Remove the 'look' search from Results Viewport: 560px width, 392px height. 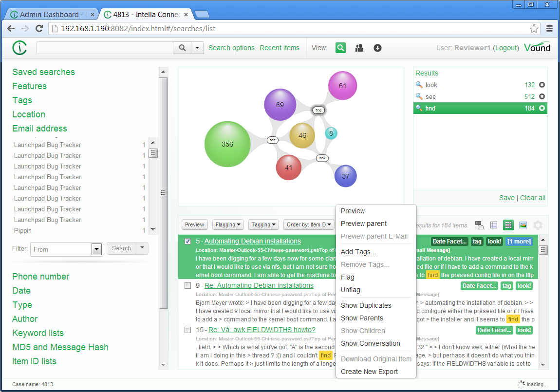[542, 85]
